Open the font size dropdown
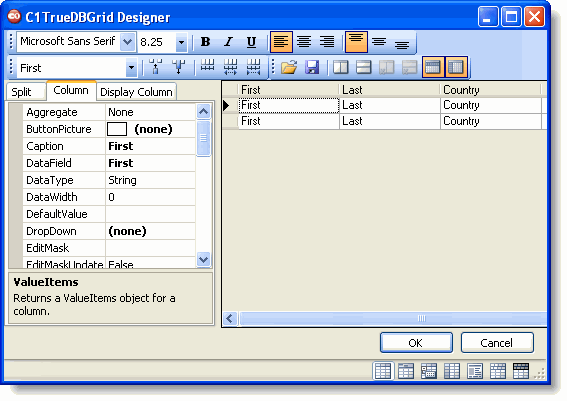Image resolution: width=567 pixels, height=401 pixels. (x=182, y=43)
